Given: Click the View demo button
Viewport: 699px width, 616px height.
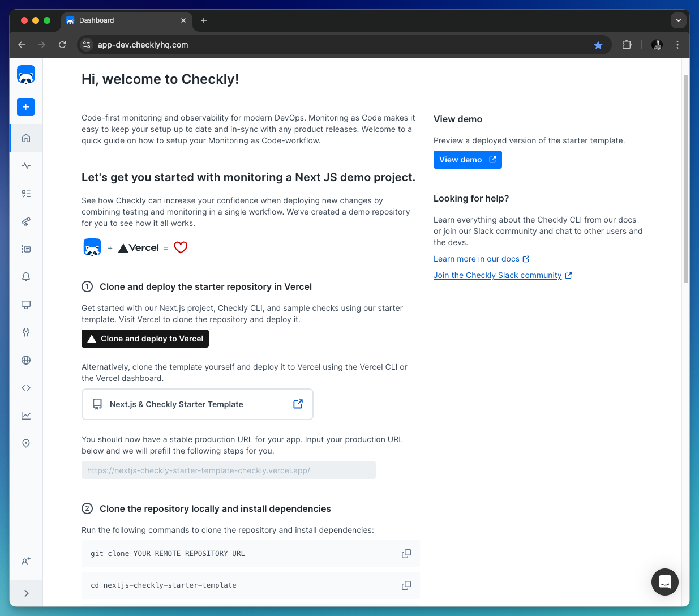Looking at the screenshot, I should (468, 160).
